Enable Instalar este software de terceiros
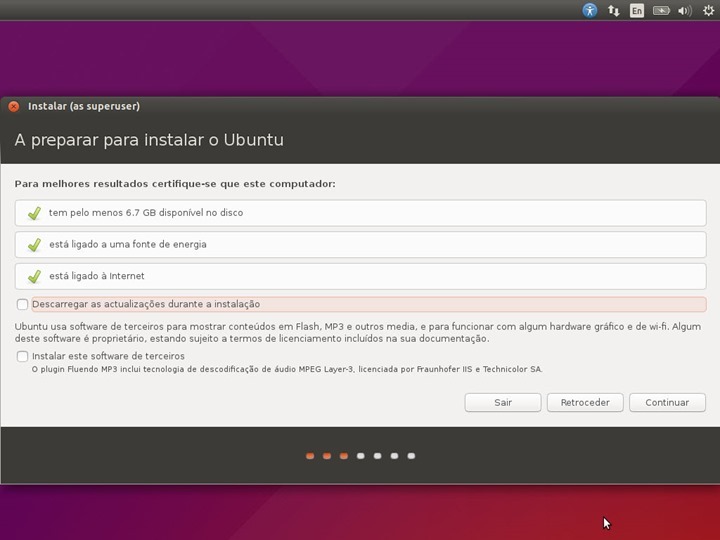Screen dimensions: 720x540 pos(22,356)
